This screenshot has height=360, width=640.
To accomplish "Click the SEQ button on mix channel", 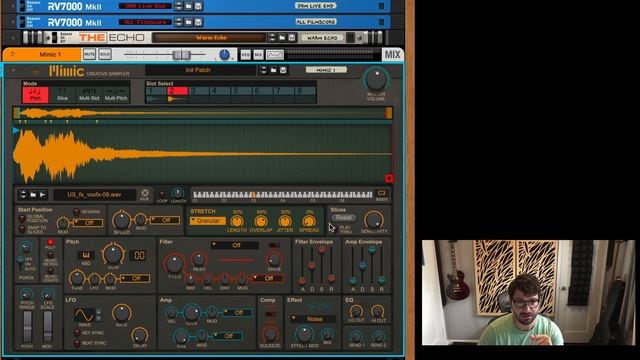I will (245, 54).
